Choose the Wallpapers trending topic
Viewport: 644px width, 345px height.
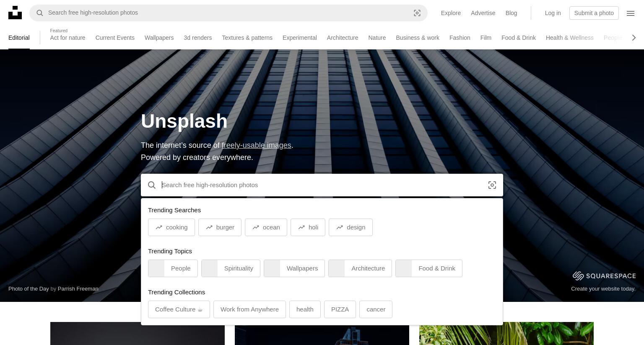(x=294, y=268)
